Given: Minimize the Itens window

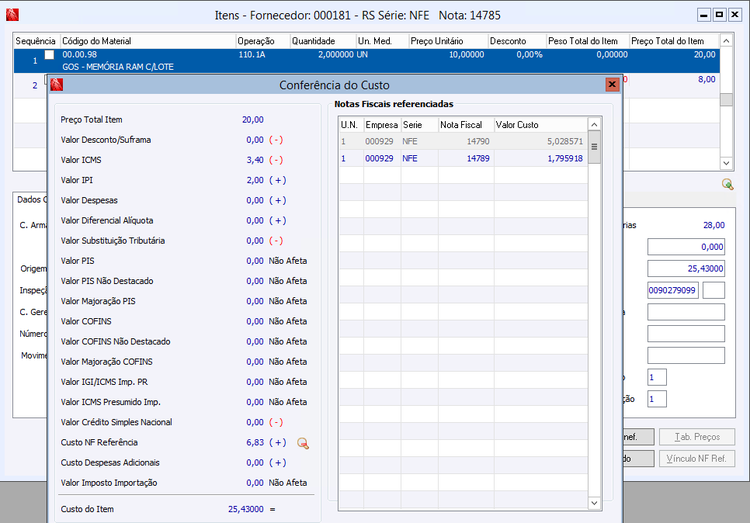Looking at the screenshot, I should tap(704, 15).
